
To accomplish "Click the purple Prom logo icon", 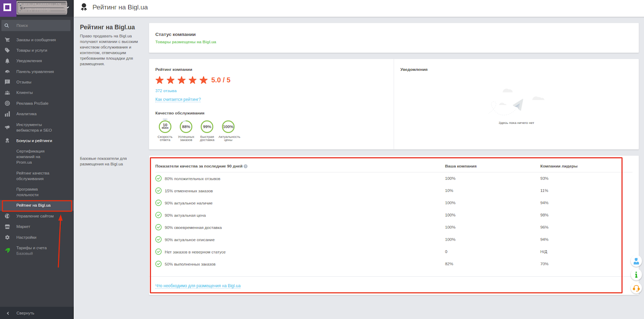I will click(7, 7).
